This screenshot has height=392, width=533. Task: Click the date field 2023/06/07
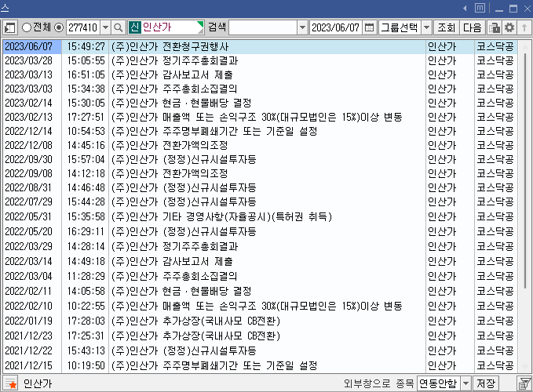point(335,27)
